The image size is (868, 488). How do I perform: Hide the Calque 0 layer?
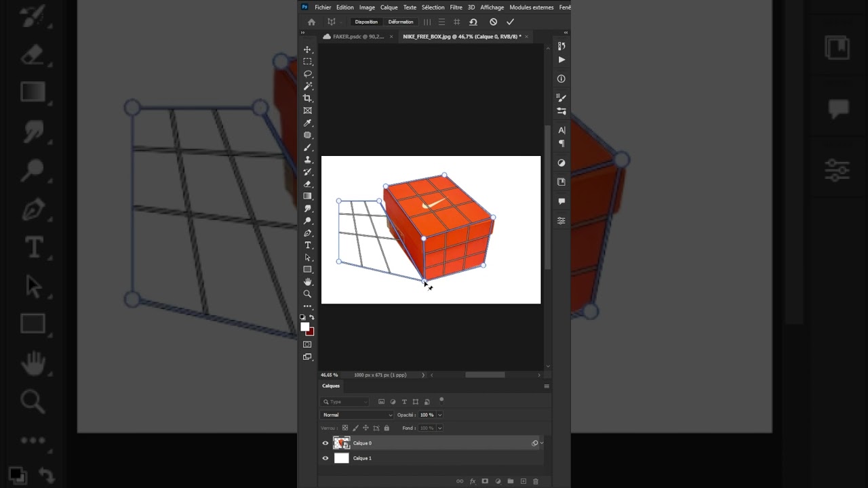325,443
